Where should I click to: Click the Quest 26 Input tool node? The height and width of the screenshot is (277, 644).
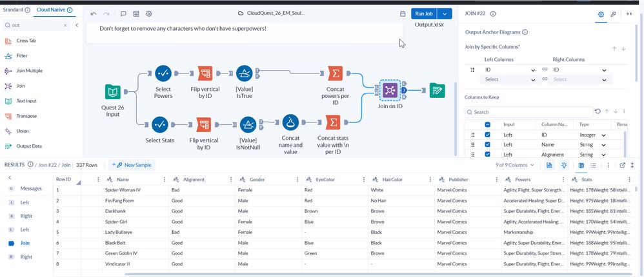click(x=113, y=92)
